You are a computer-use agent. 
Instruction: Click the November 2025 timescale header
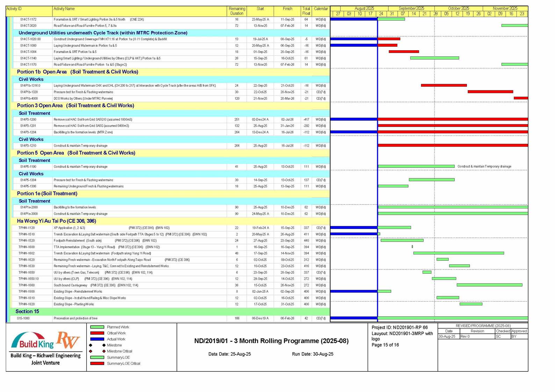505,8
